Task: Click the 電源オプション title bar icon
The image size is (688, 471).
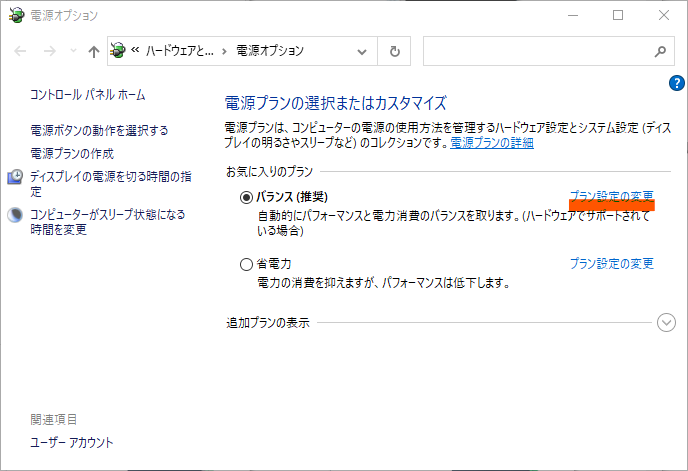Action: click(16, 15)
